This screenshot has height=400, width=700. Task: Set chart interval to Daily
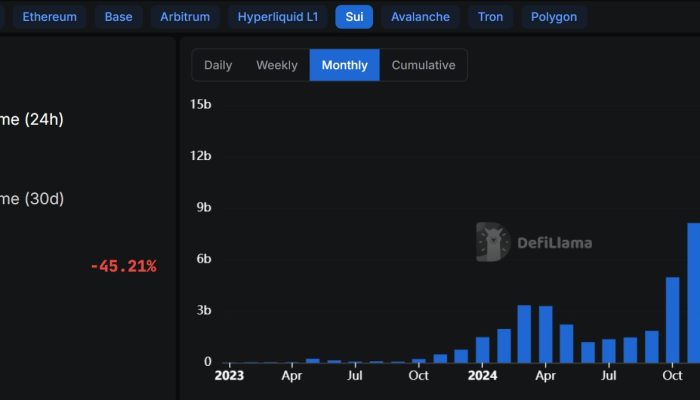[x=218, y=65]
